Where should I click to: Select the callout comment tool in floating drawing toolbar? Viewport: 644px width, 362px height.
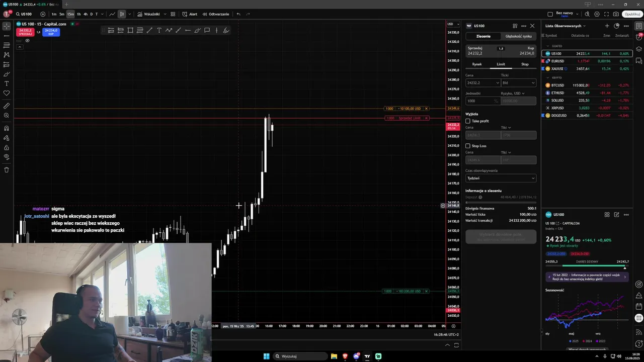click(207, 30)
